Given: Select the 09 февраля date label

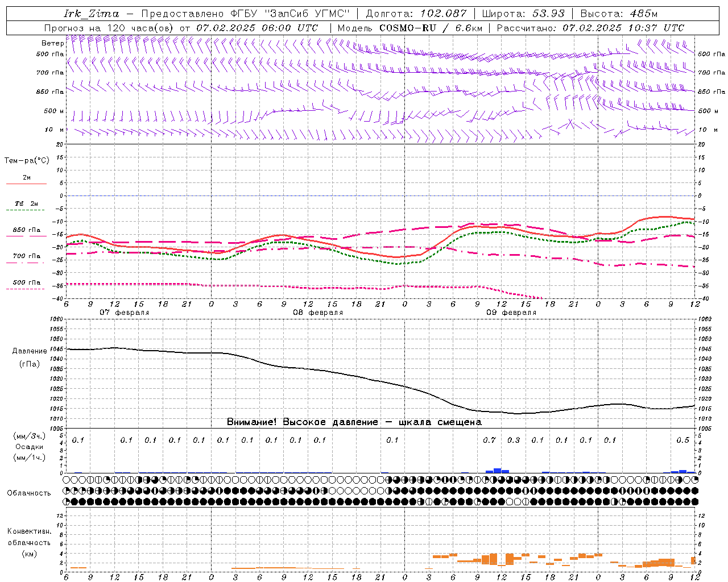Looking at the screenshot, I should click(x=511, y=313).
